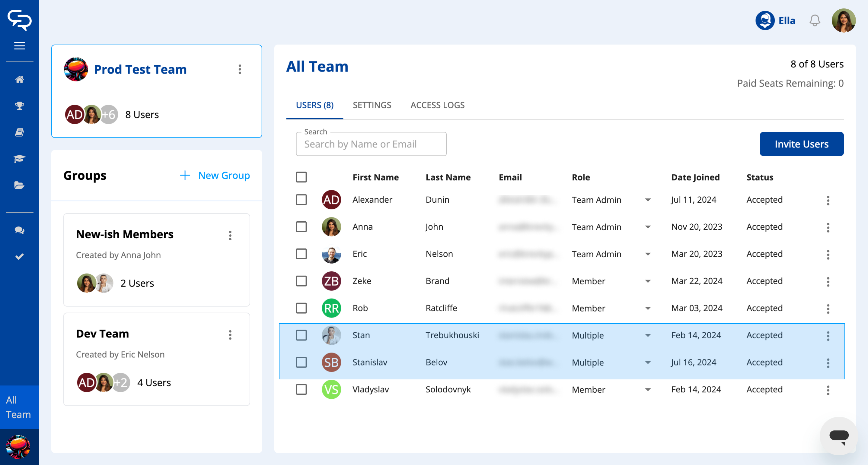Screen dimensions: 868x465
Task: Check the box next to Zeke Brand
Action: [x=301, y=281]
